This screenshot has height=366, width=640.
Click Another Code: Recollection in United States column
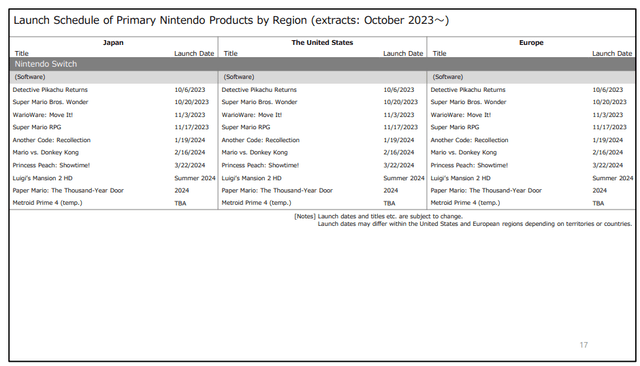tap(260, 140)
